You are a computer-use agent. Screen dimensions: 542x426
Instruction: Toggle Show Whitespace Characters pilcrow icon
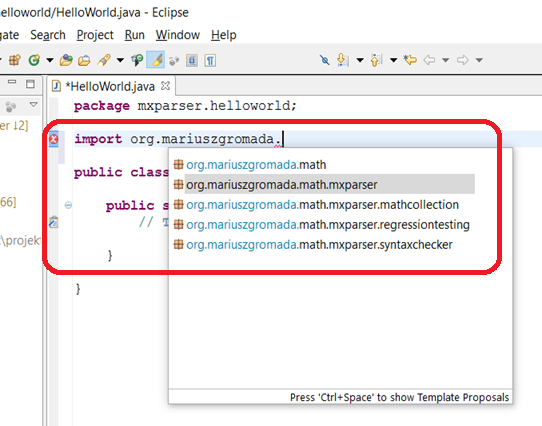point(210,61)
